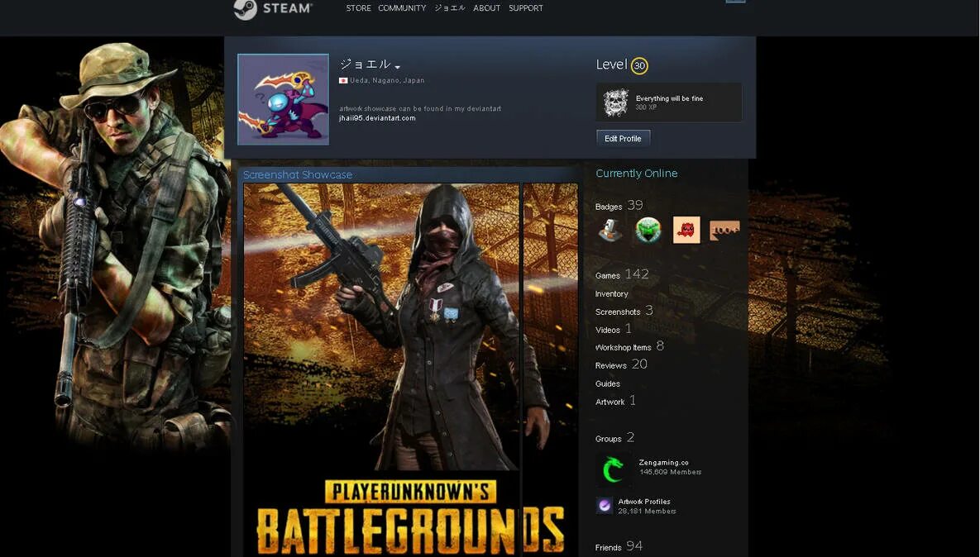Open the Inventory link

pos(611,293)
